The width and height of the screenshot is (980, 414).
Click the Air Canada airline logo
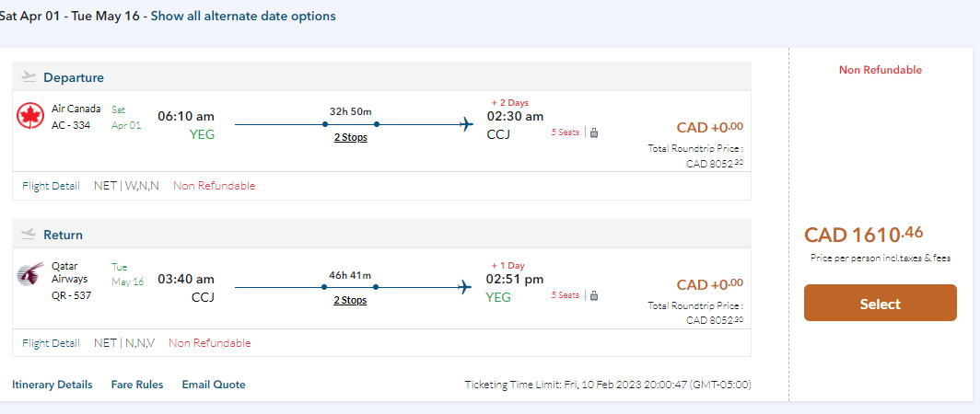30,116
